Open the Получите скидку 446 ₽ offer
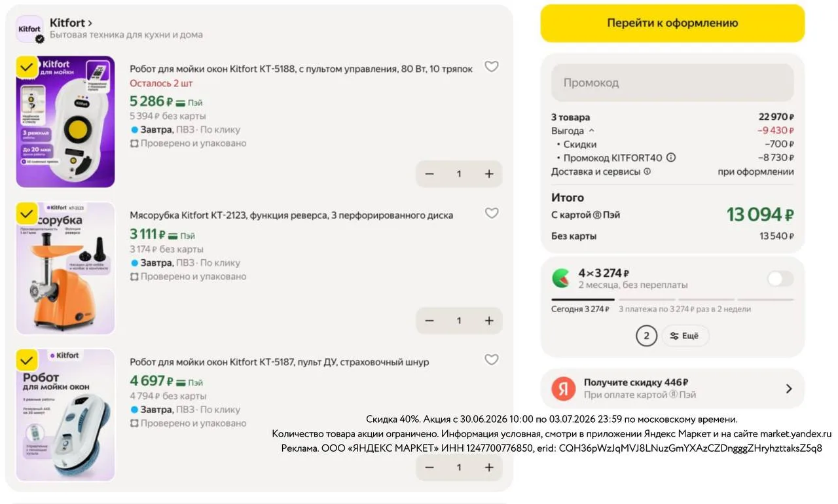The image size is (838, 504). tap(672, 389)
